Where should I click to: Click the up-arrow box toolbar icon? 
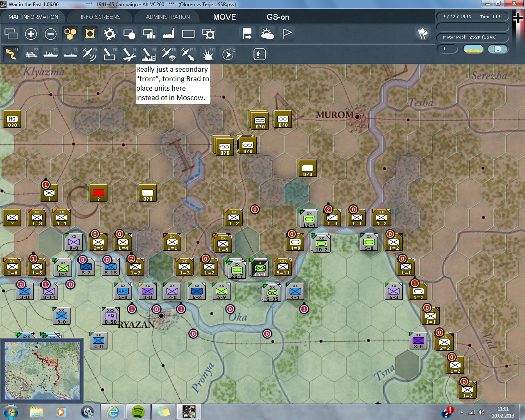tap(259, 54)
